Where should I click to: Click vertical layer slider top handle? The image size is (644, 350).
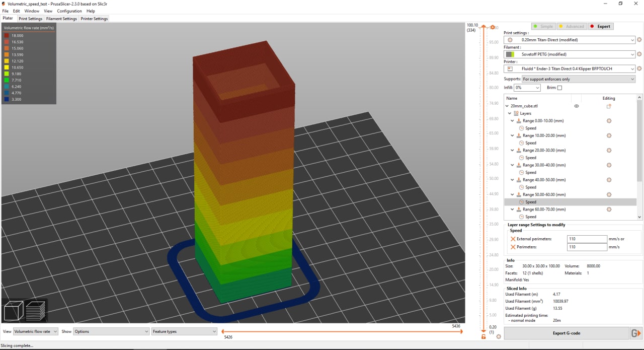tap(484, 27)
